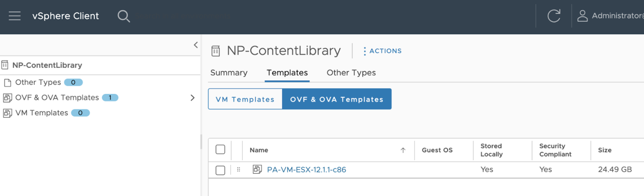
Task: Check the select-all header checkbox
Action: pos(220,150)
